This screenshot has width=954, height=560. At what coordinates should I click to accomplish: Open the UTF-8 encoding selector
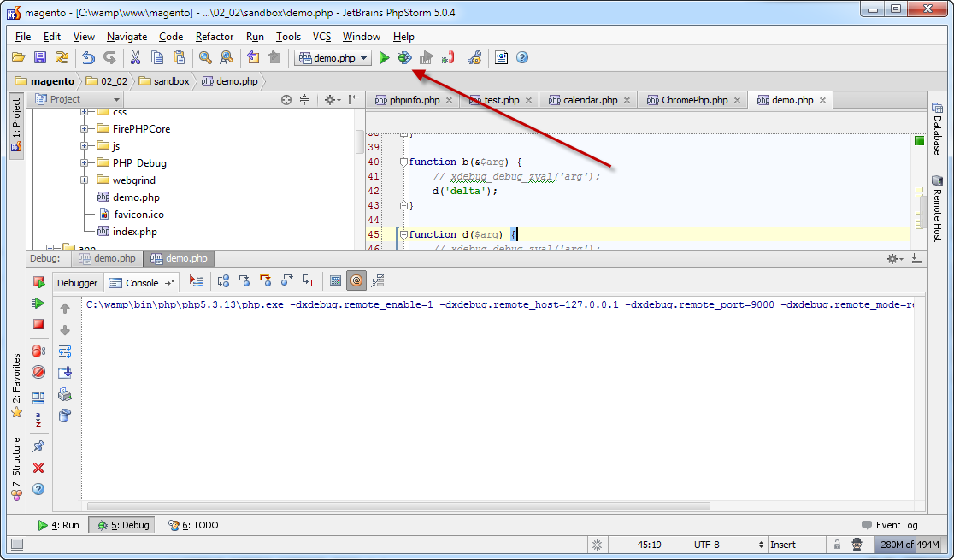click(729, 544)
